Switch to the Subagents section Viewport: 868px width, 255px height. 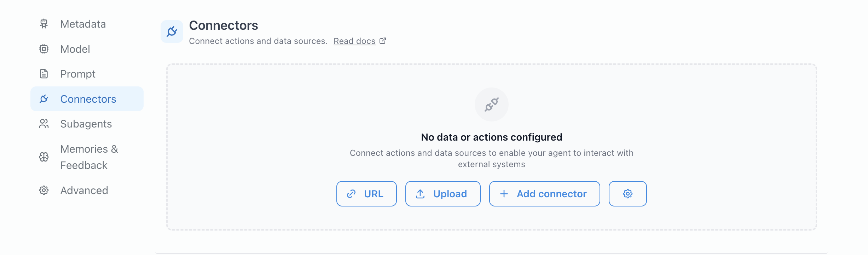[x=86, y=124]
